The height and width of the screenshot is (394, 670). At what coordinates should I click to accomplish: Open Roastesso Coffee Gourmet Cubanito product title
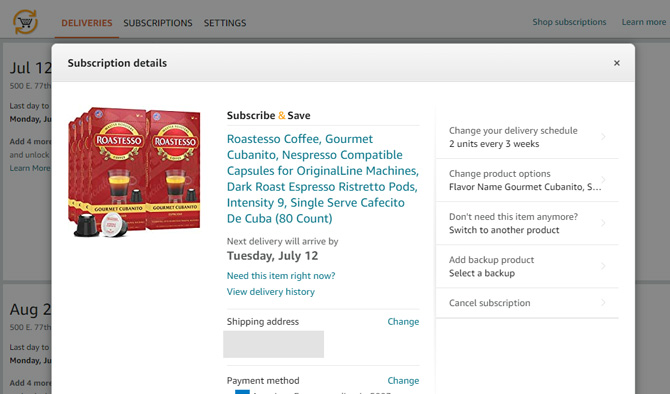pyautogui.click(x=323, y=179)
